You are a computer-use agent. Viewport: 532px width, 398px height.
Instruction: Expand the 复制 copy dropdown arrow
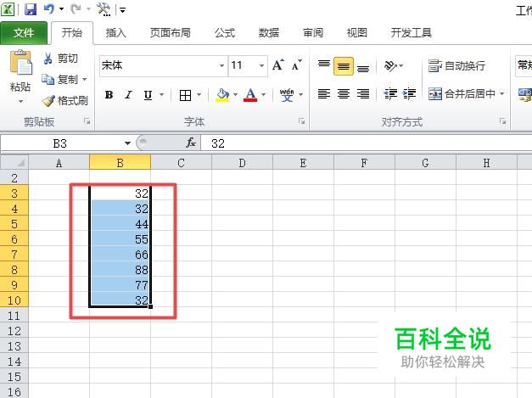tap(85, 80)
